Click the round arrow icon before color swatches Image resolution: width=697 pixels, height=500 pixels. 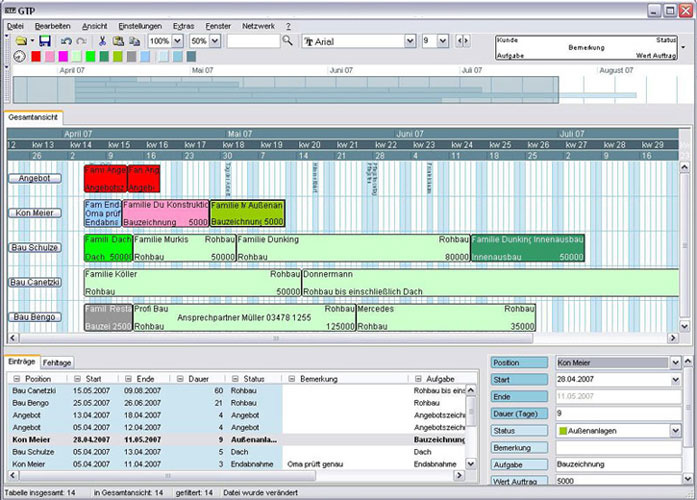point(20,57)
